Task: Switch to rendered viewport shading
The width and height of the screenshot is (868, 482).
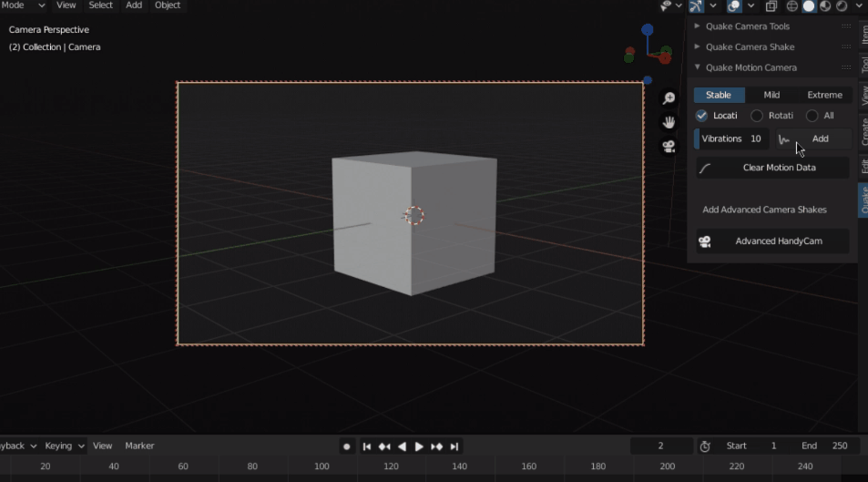Action: [842, 6]
